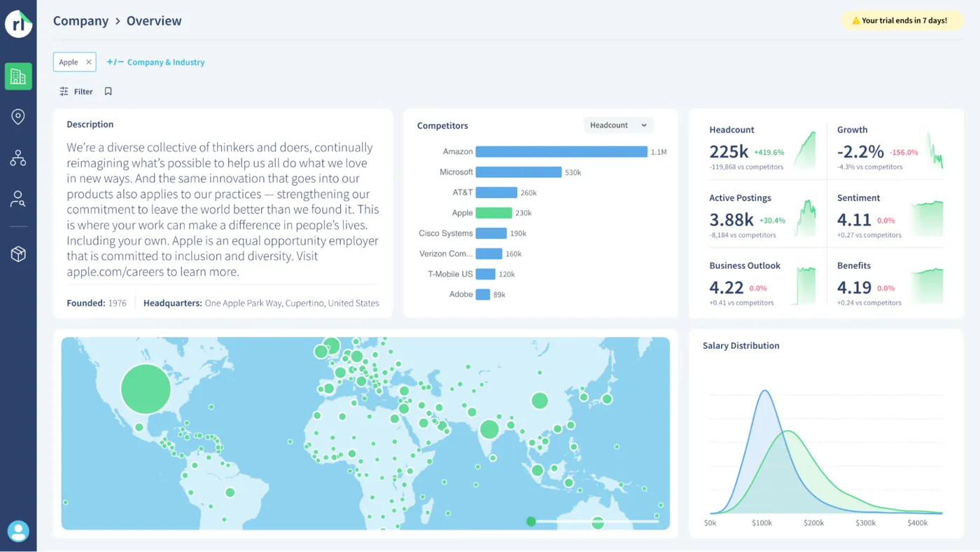This screenshot has height=552, width=980.
Task: Click the Overview breadcrumb
Action: [x=154, y=21]
